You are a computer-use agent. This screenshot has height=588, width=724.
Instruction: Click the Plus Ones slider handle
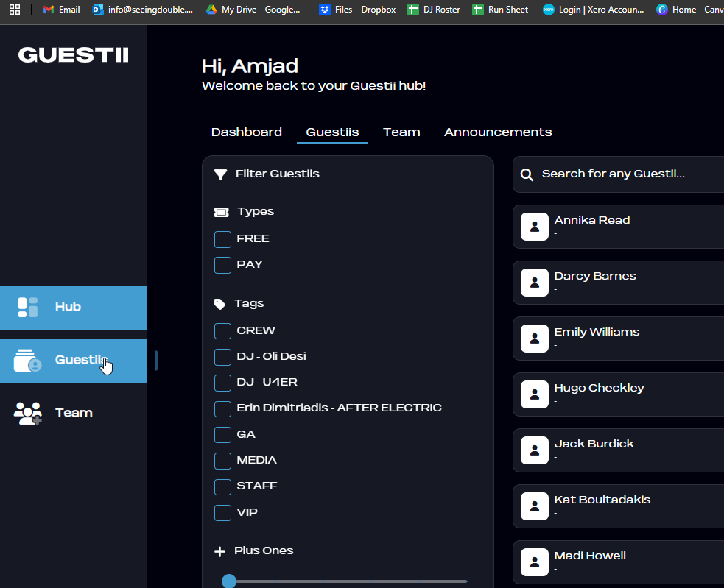[229, 581]
